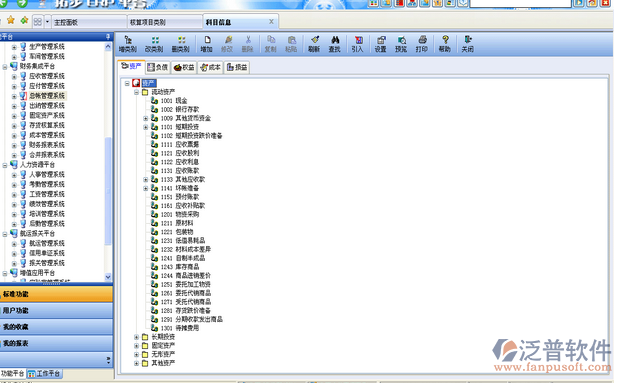Open 预览 (preview) from the toolbar

(401, 44)
